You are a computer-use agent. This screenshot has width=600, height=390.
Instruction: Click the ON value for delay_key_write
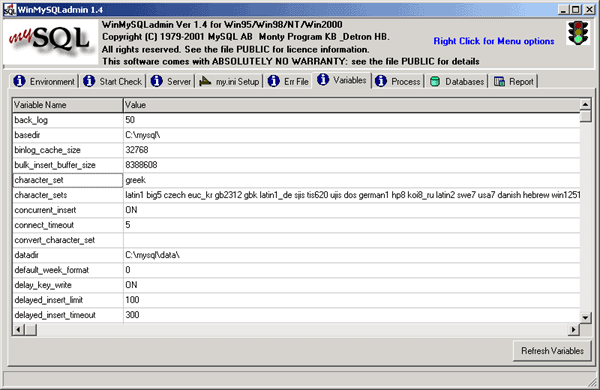pos(131,285)
